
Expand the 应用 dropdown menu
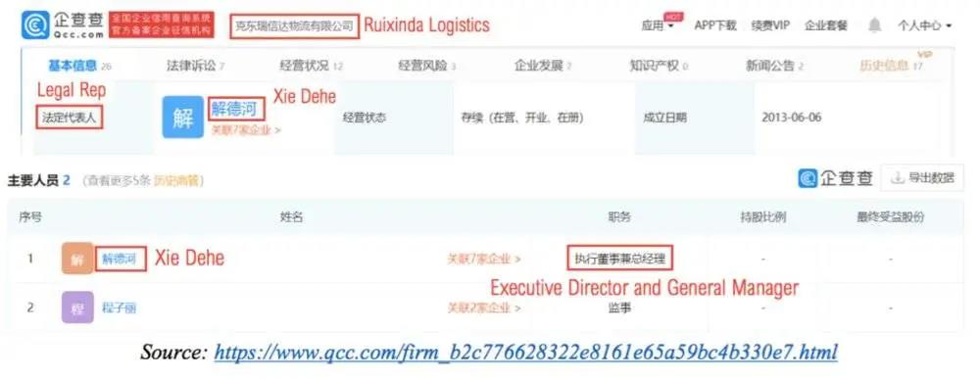(x=658, y=25)
